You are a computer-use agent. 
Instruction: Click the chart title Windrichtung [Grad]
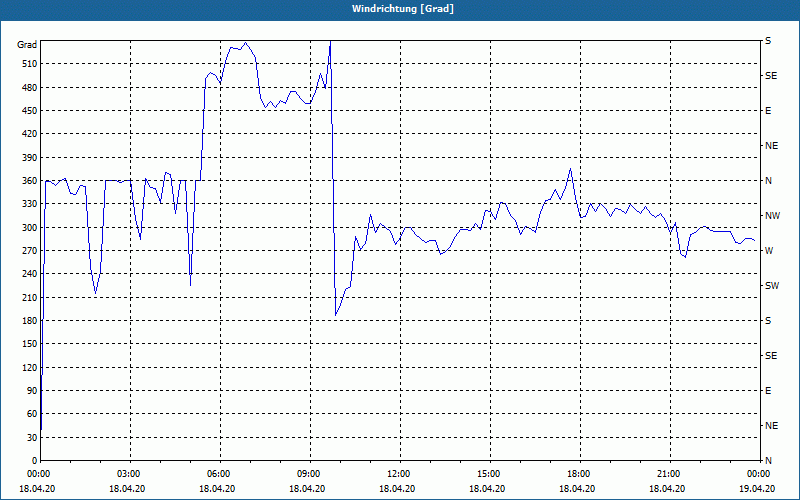click(x=403, y=9)
